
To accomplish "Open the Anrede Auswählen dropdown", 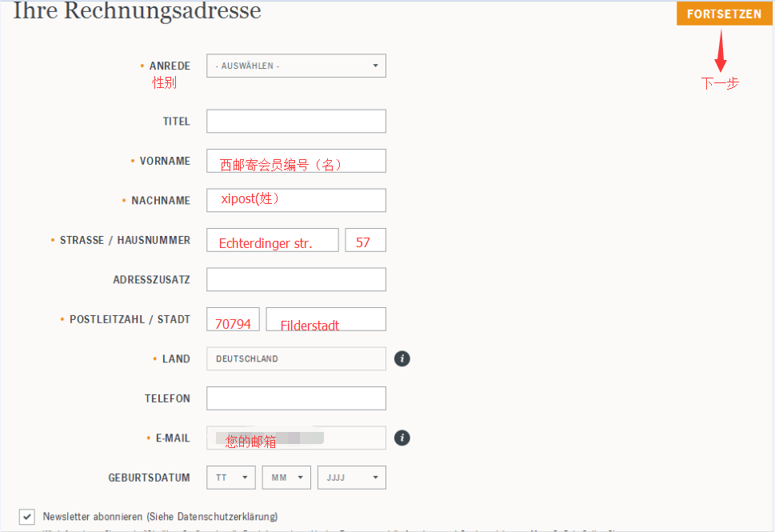I will pos(296,66).
